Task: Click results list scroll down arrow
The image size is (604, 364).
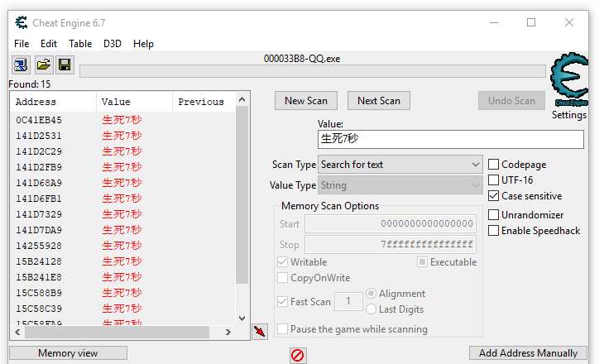Action: click(x=242, y=318)
